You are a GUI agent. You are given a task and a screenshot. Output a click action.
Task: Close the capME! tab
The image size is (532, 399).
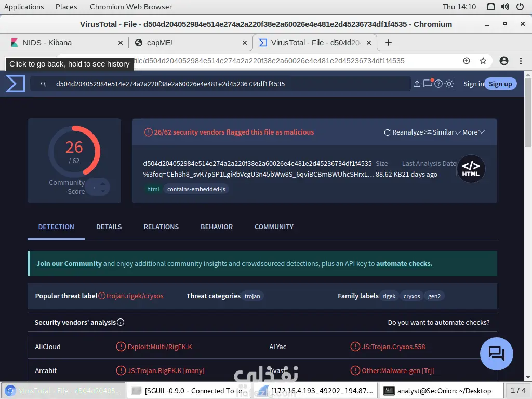(245, 43)
